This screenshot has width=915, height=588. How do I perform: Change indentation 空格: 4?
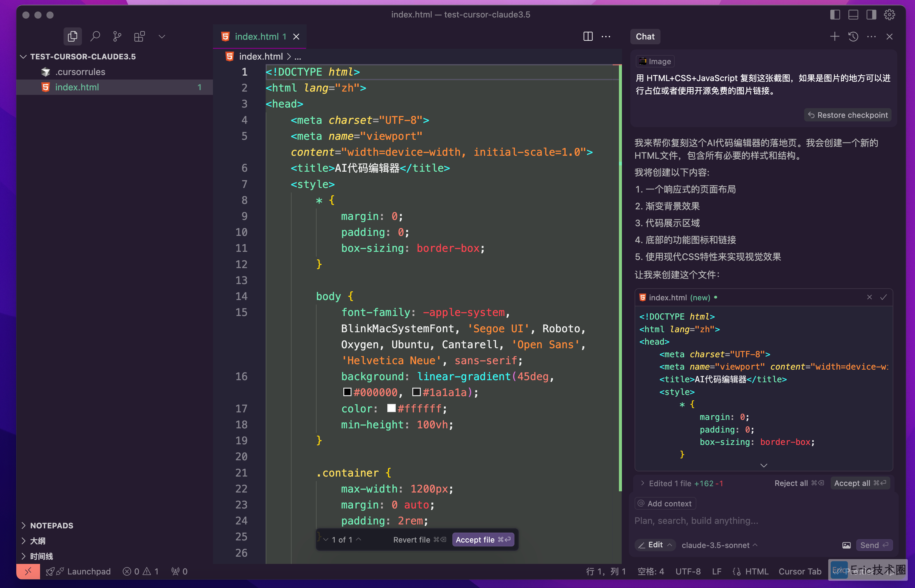click(651, 571)
